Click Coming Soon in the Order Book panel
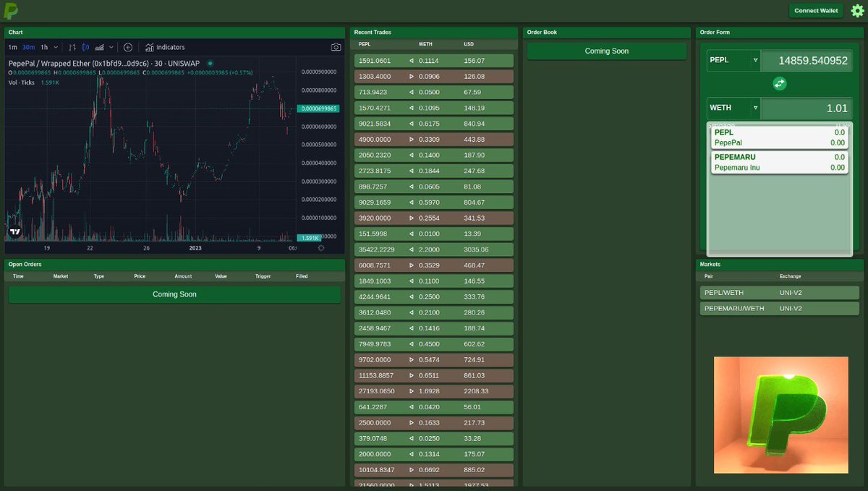The width and height of the screenshot is (868, 491). pyautogui.click(x=607, y=51)
